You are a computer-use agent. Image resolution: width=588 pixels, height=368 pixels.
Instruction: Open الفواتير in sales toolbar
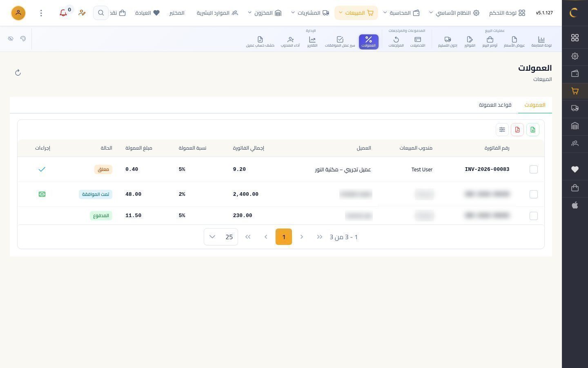470,42
